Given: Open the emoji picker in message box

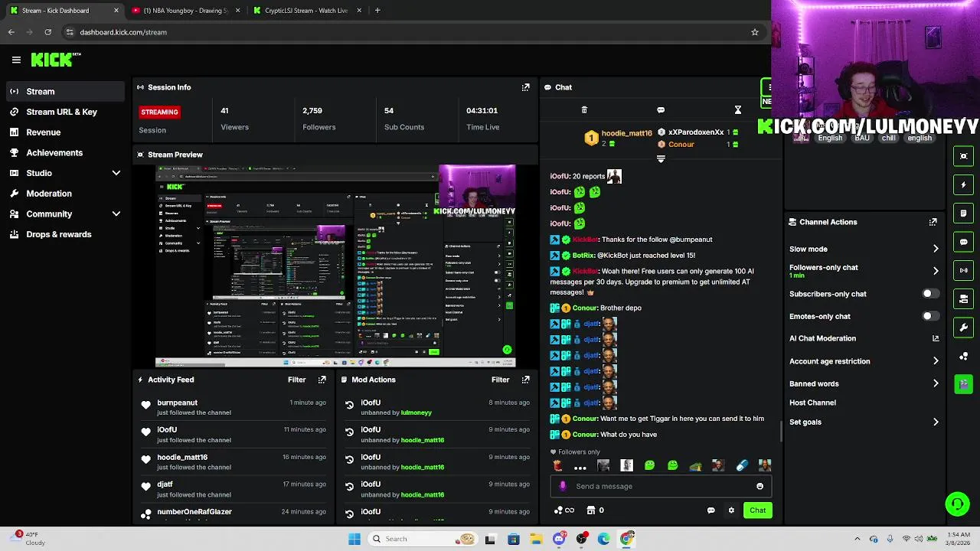Looking at the screenshot, I should (759, 486).
